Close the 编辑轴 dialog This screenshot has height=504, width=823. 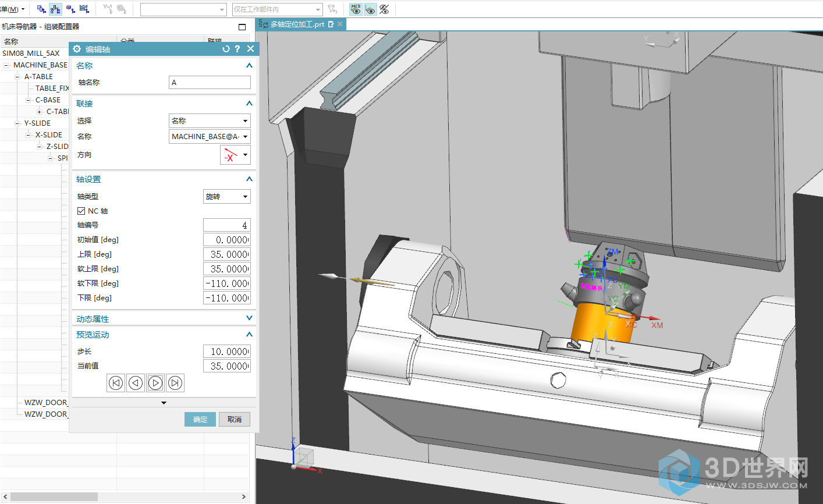pos(250,49)
